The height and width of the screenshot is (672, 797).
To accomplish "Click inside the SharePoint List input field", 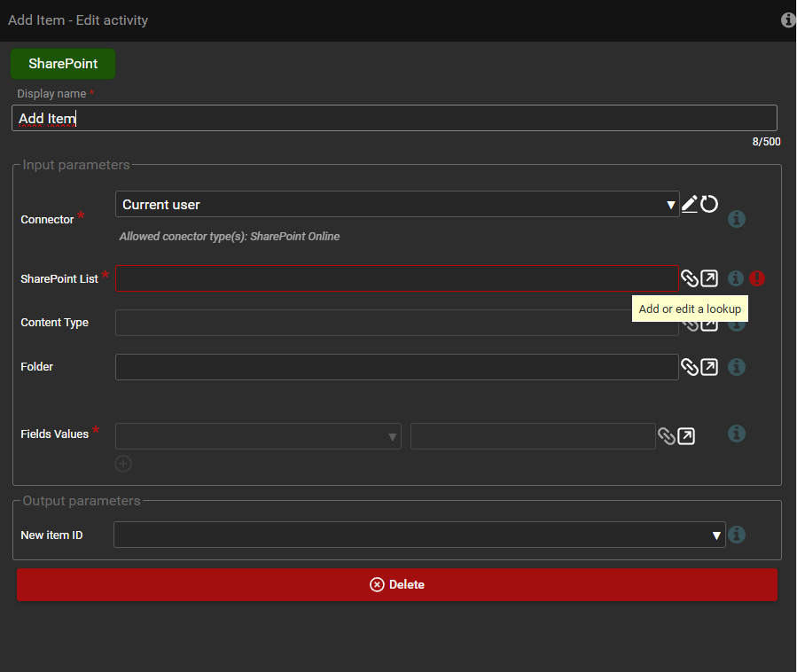I will (396, 278).
